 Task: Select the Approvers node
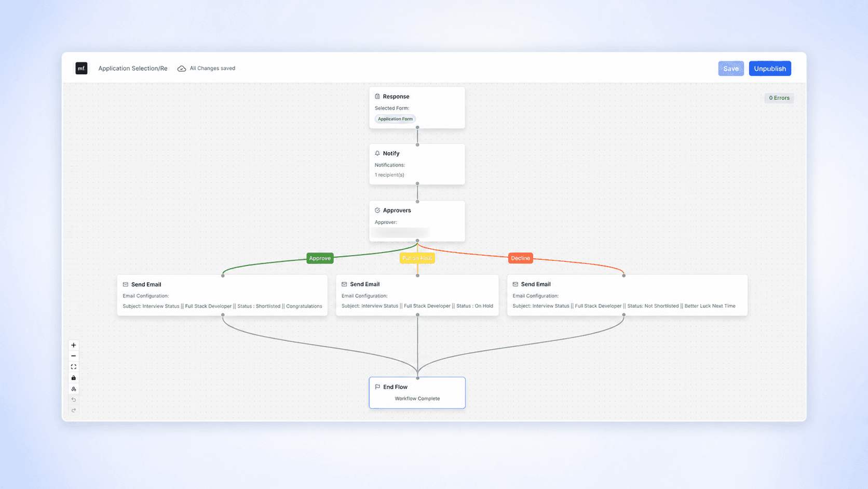[417, 221]
